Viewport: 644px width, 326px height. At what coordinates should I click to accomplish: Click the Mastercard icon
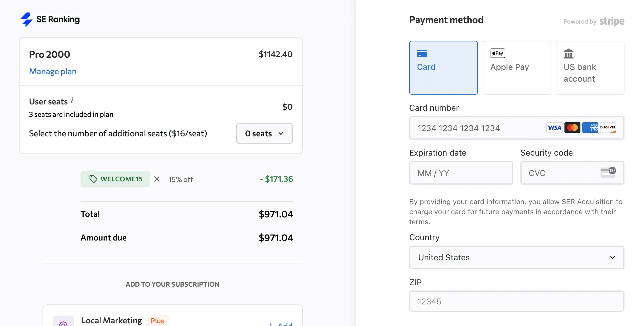click(x=572, y=128)
